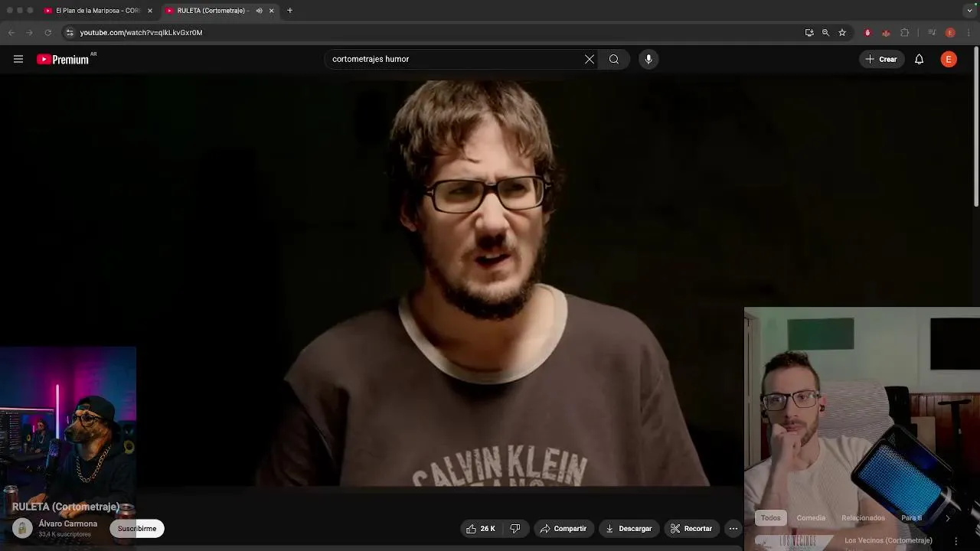Open the Extensions puzzle piece menu

[x=905, y=33]
